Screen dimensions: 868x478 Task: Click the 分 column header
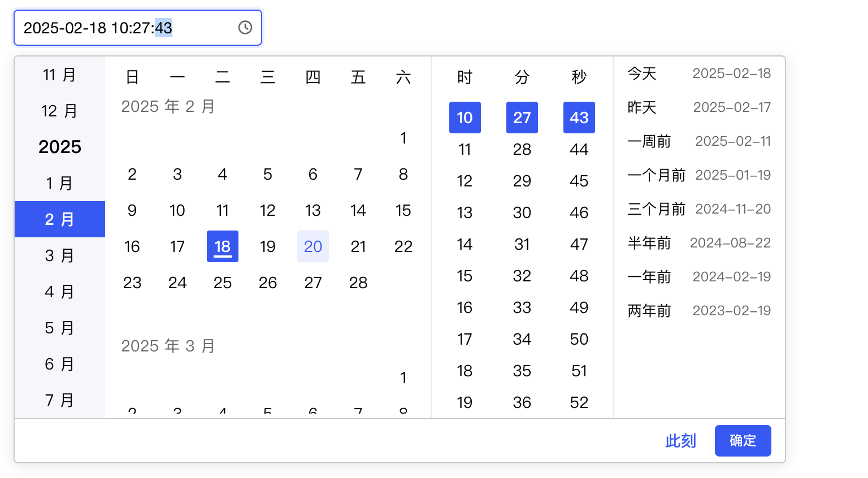pos(522,77)
